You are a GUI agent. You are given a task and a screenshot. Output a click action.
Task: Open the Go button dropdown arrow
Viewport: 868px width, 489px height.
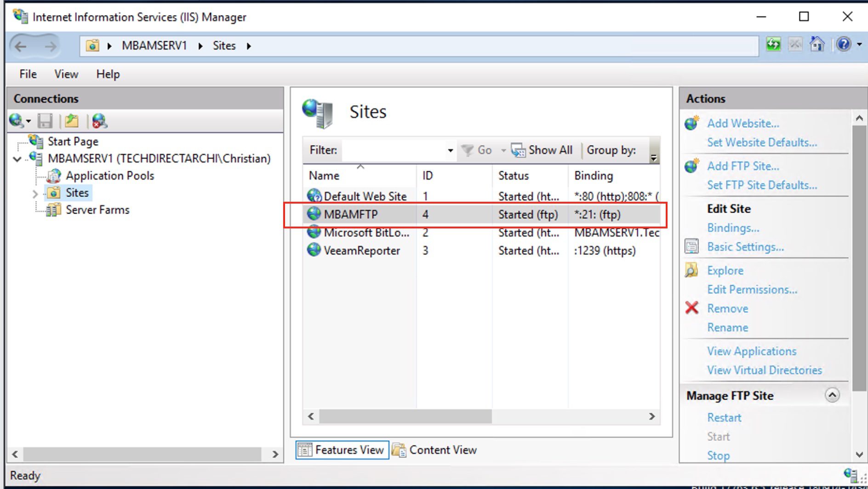pos(503,150)
